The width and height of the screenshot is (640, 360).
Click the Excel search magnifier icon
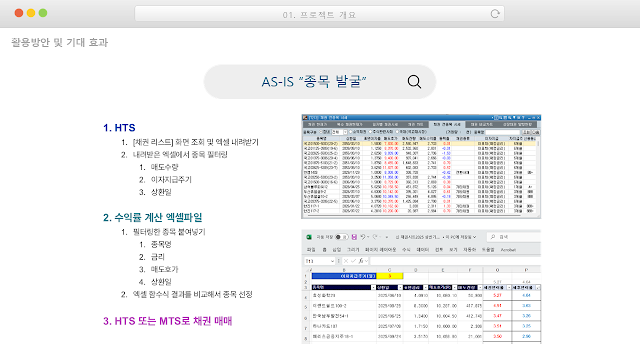[x=493, y=237]
